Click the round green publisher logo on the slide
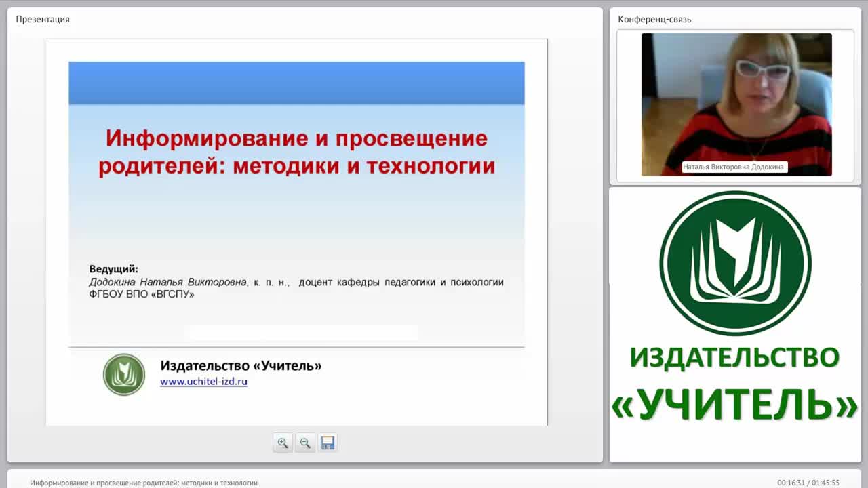 (124, 374)
